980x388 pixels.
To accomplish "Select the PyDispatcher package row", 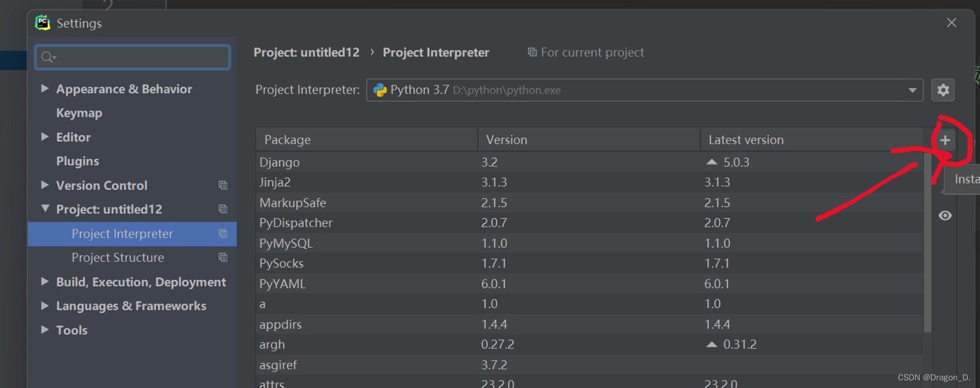I will [589, 223].
